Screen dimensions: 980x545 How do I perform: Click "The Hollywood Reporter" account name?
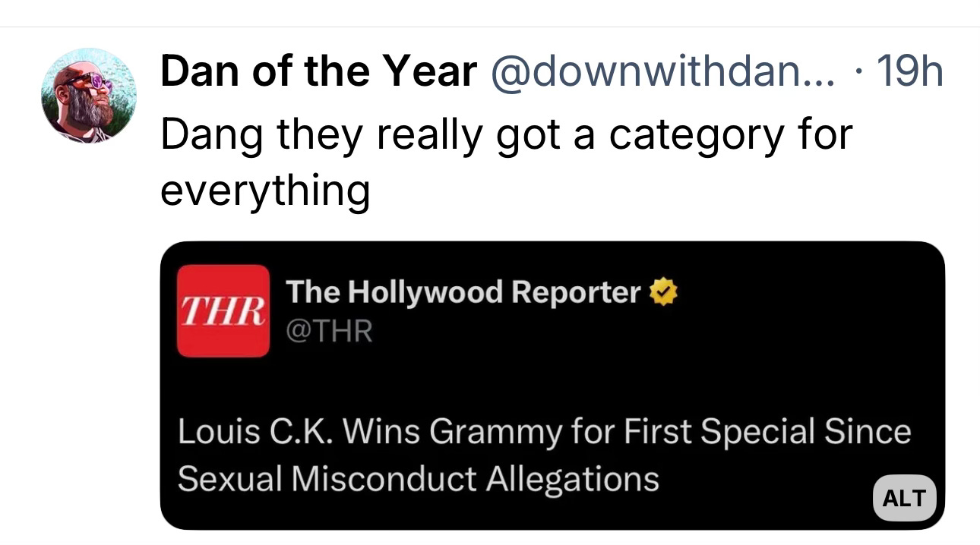point(464,292)
